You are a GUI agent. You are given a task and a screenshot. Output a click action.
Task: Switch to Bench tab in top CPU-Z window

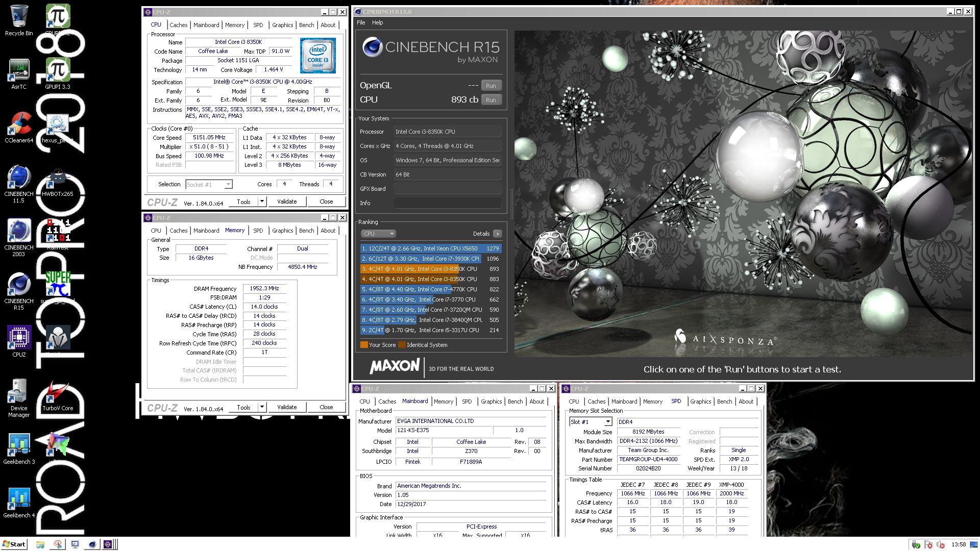tap(307, 25)
